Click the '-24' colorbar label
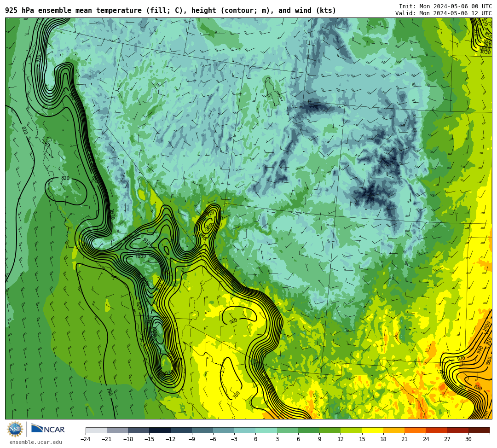The image size is (497, 448). pyautogui.click(x=86, y=439)
